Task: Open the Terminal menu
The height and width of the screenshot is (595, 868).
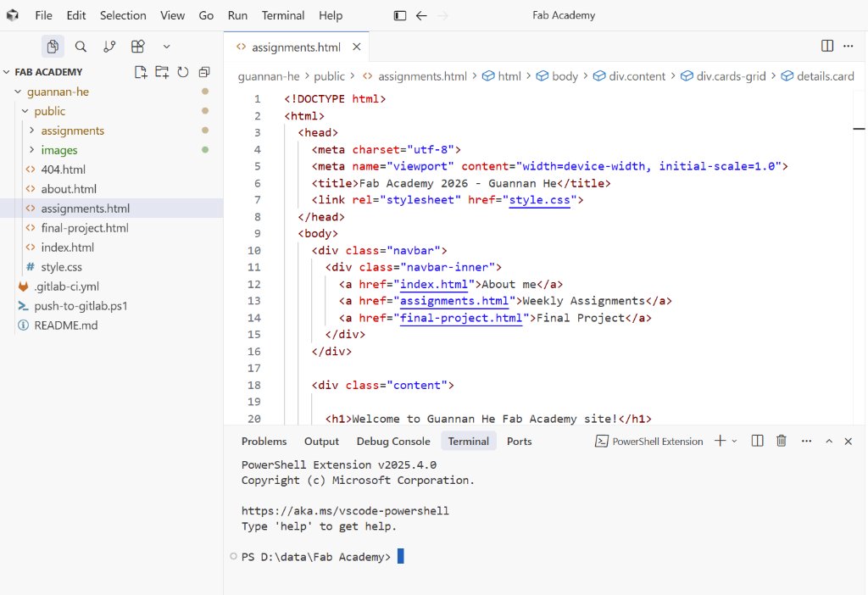Action: coord(282,14)
